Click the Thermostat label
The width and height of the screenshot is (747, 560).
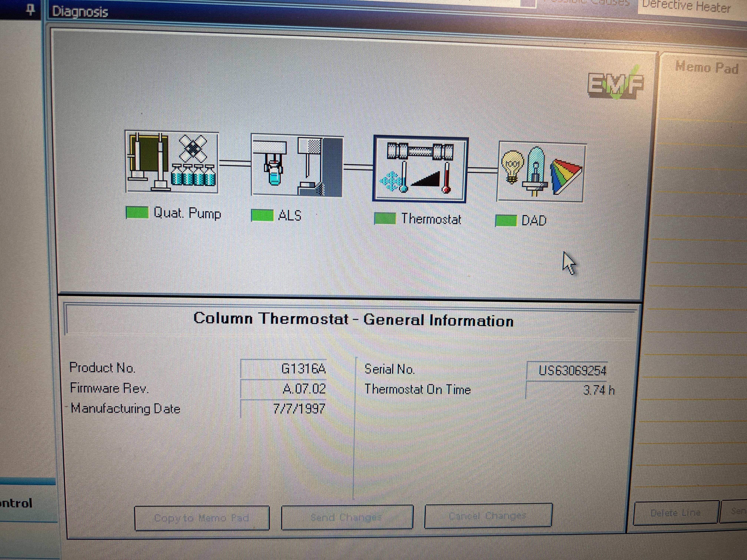point(431,219)
